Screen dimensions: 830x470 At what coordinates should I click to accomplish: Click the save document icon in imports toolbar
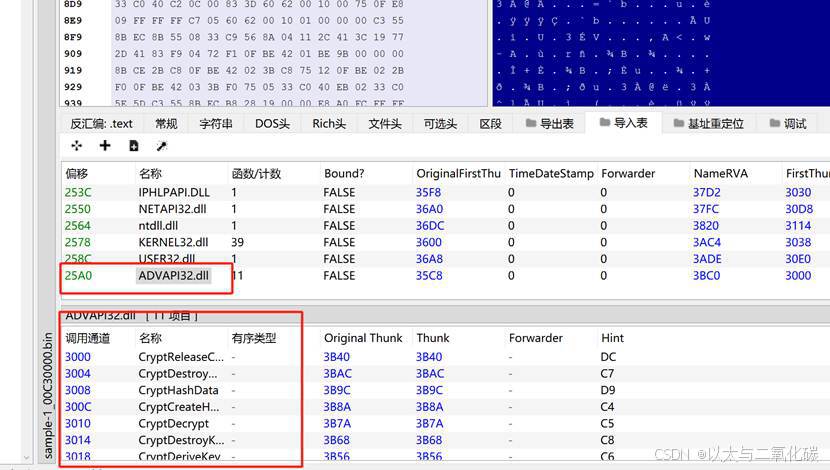tap(133, 146)
